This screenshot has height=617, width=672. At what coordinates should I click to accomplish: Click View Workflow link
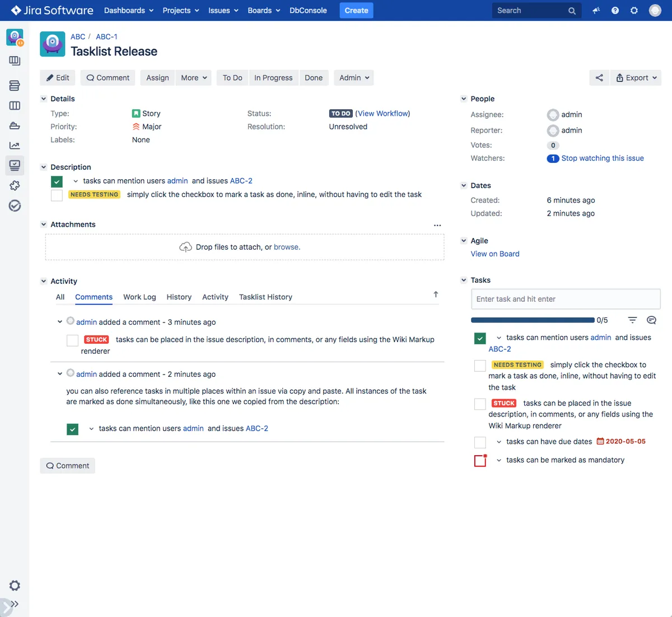click(x=384, y=113)
